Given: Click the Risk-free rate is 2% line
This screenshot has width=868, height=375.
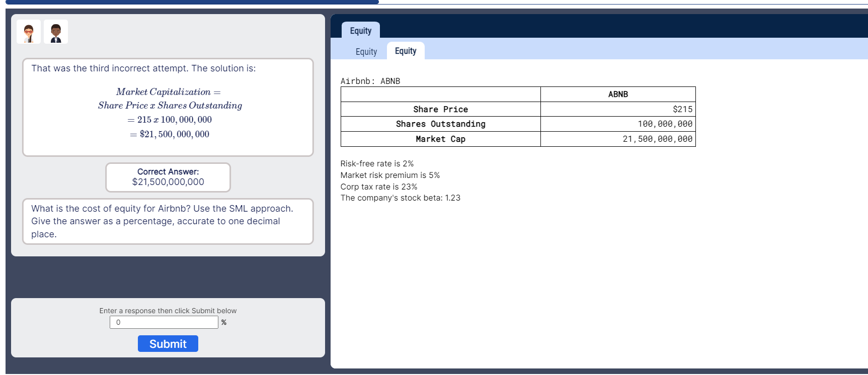Looking at the screenshot, I should click(377, 163).
